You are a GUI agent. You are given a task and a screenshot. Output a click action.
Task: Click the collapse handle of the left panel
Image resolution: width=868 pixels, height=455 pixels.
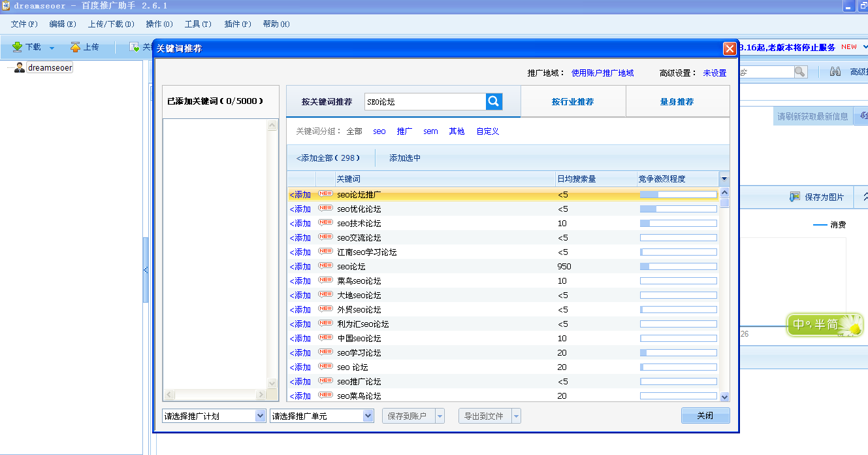click(x=146, y=269)
